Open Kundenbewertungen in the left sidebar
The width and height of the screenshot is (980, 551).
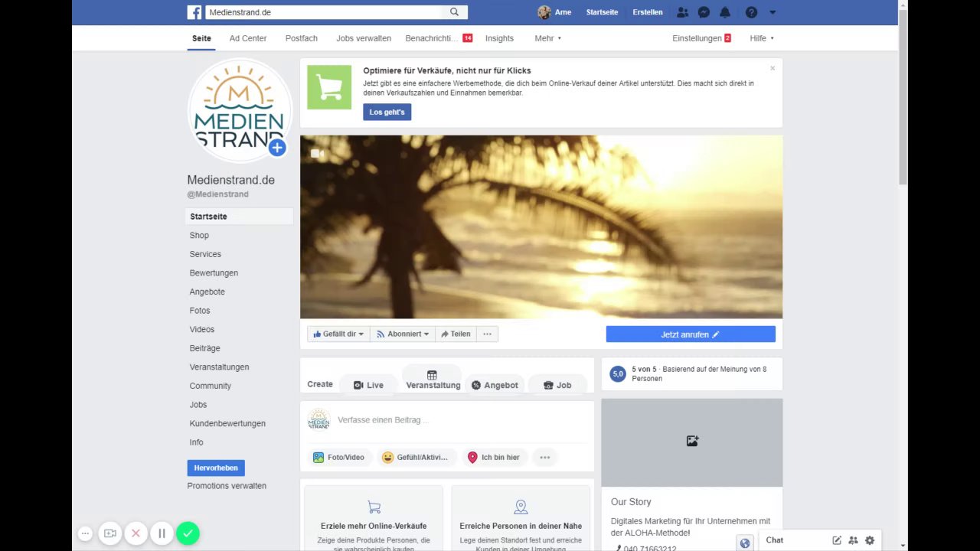click(x=227, y=424)
